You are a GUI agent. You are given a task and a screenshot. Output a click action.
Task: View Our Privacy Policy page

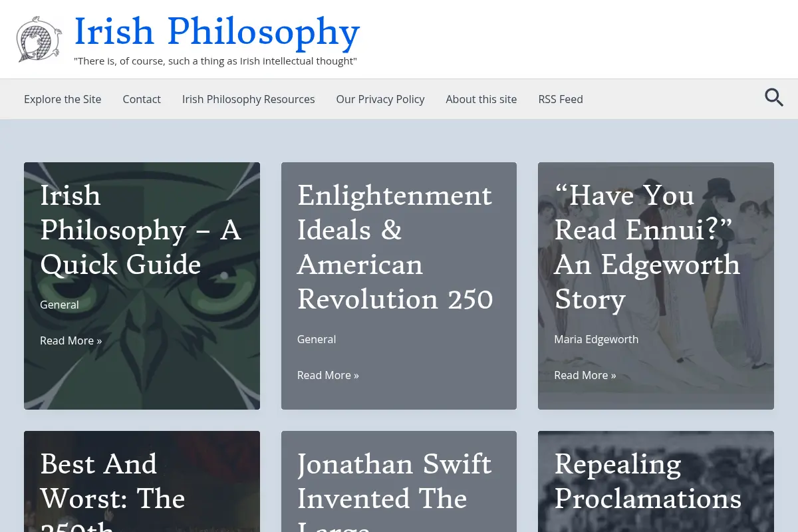click(380, 99)
